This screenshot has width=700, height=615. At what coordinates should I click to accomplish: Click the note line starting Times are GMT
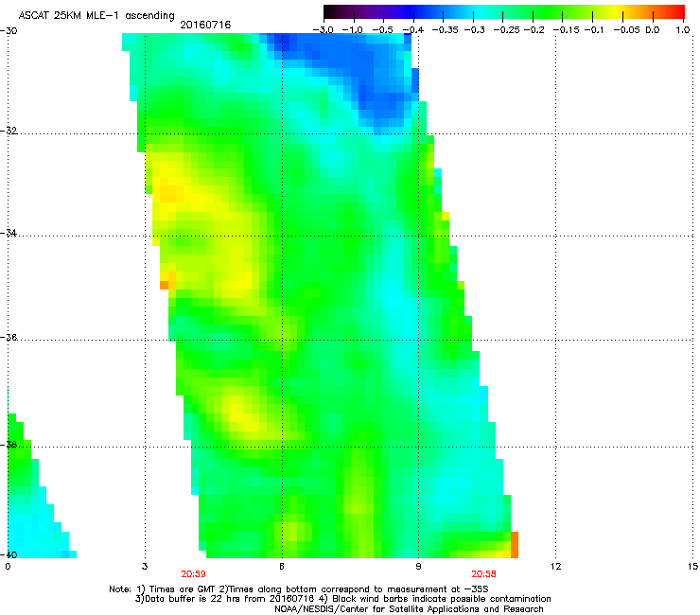coord(299,589)
